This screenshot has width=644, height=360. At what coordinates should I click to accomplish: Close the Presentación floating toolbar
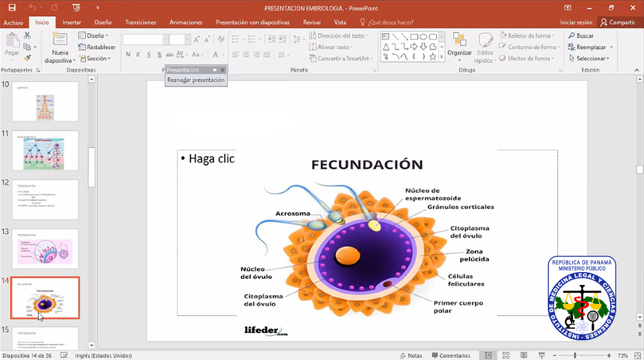pos(222,70)
